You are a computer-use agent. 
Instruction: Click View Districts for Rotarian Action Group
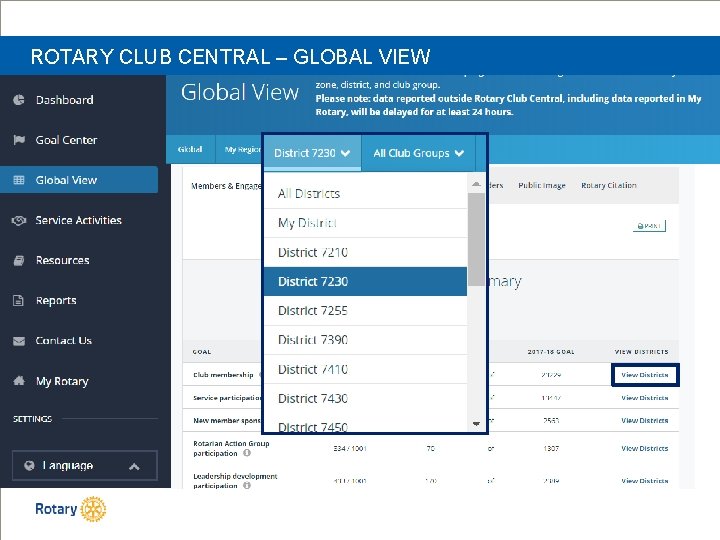(x=645, y=448)
